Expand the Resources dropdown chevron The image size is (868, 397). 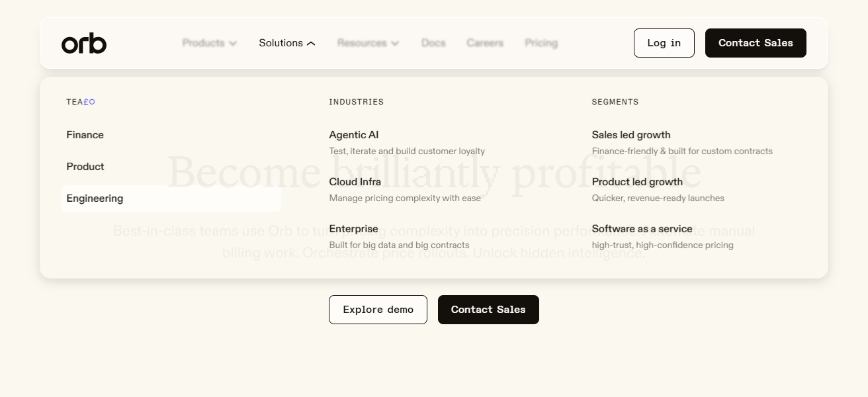(395, 44)
